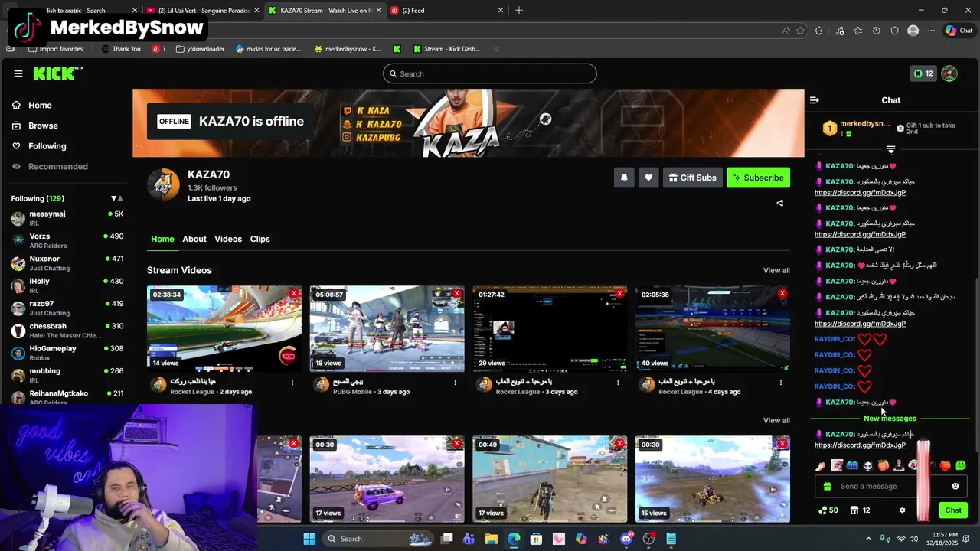Expand the chat leaderboard with the down arrow
This screenshot has width=980, height=551.
click(890, 149)
